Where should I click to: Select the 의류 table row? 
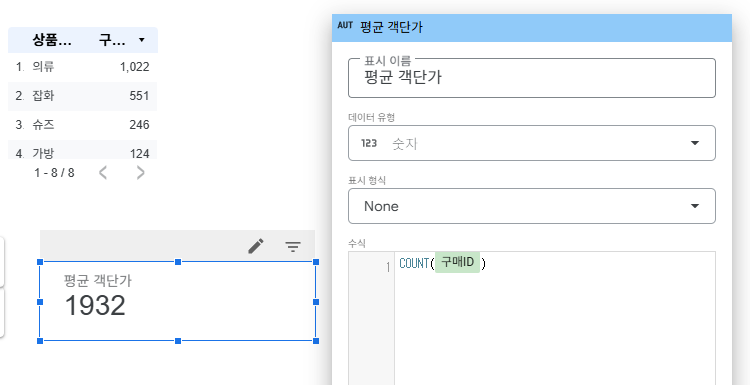pyautogui.click(x=82, y=67)
